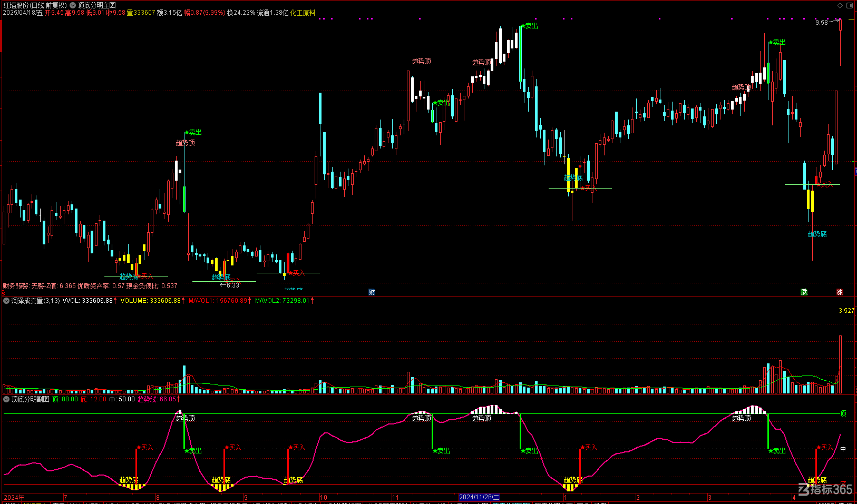
Task: Click the 中: 50.00 readout
Action: pyautogui.click(x=122, y=399)
